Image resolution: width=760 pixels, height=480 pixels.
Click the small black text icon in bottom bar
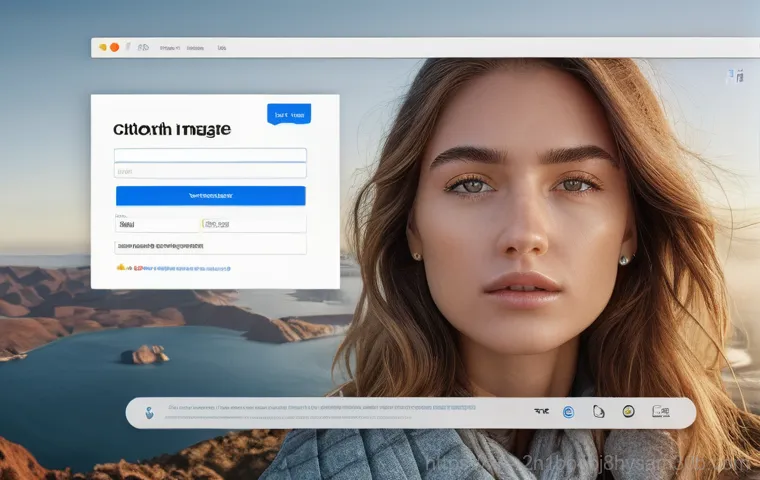tap(542, 411)
